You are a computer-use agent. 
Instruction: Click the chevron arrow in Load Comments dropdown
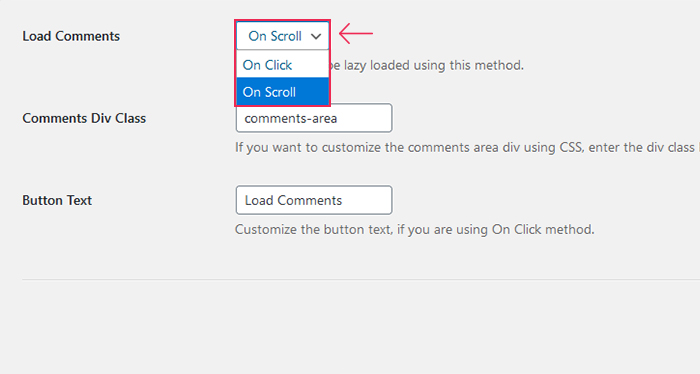(x=316, y=37)
